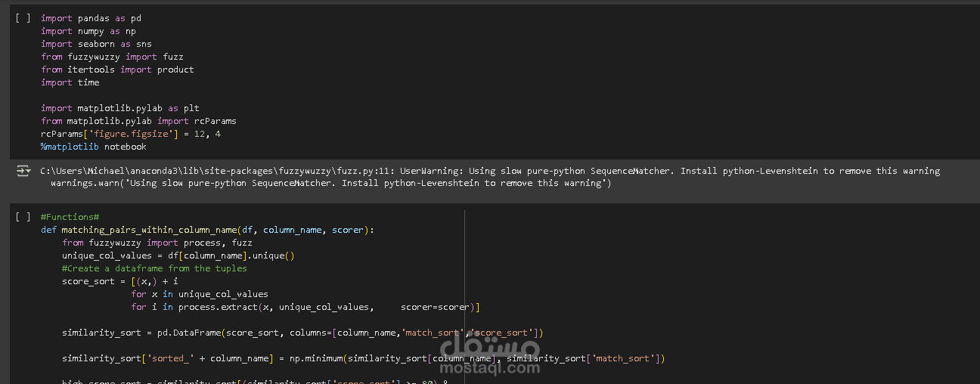Click the 'score_sort = [(x,) + i' line
980x384 pixels.
119,281
